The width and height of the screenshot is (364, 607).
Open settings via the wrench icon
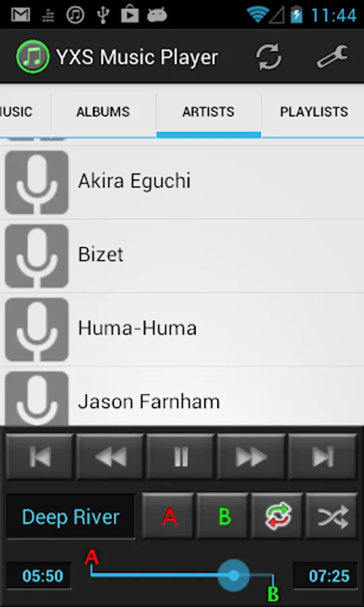click(x=333, y=57)
